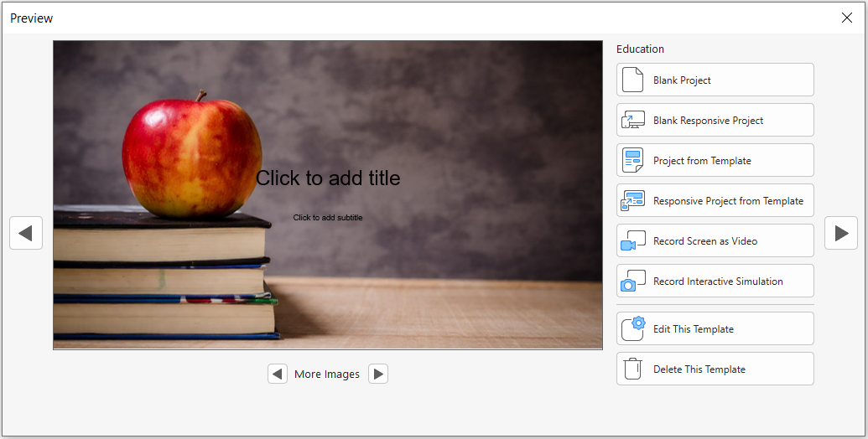Click the Blank Project page icon
Viewport: 868px width, 439px height.
[x=632, y=80]
